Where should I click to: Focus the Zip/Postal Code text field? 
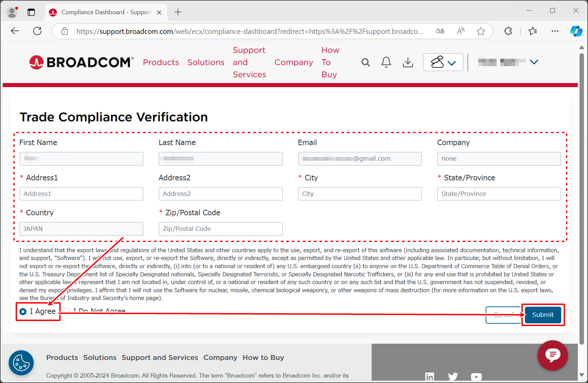220,229
